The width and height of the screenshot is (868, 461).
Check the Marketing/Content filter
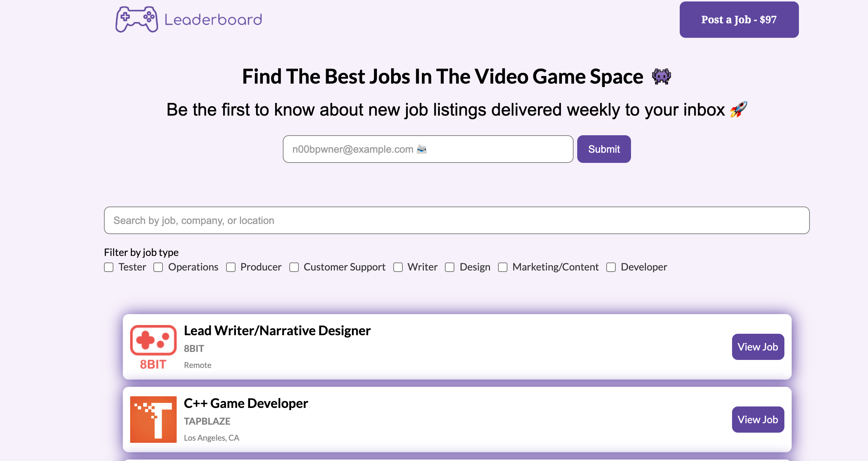click(503, 267)
